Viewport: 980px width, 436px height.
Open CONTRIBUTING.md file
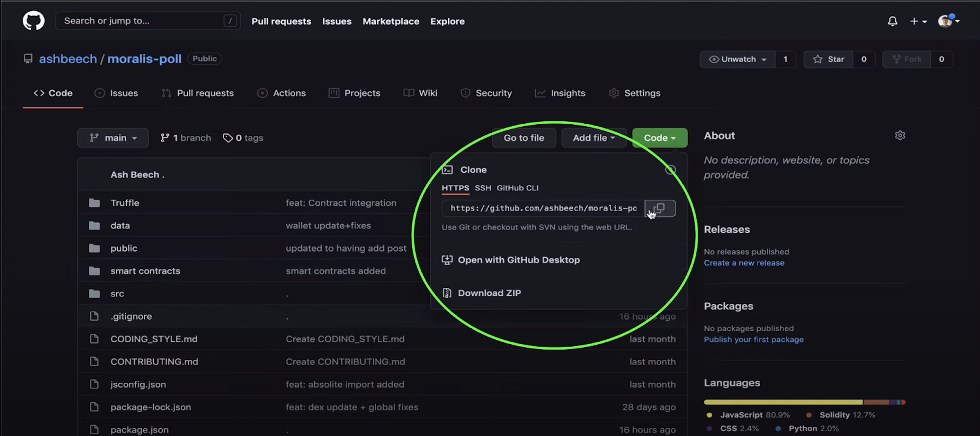154,361
